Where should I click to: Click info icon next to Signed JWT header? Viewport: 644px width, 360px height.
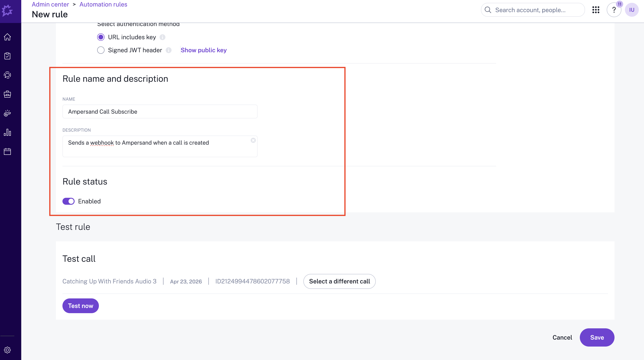point(169,50)
